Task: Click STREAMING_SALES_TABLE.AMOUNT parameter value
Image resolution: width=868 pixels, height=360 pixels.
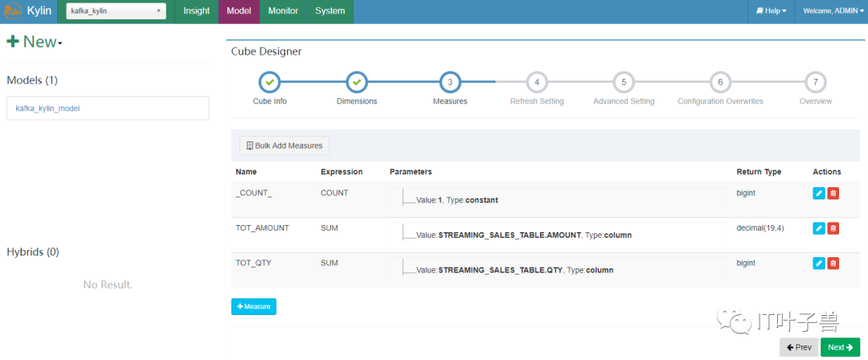Action: click(x=510, y=235)
